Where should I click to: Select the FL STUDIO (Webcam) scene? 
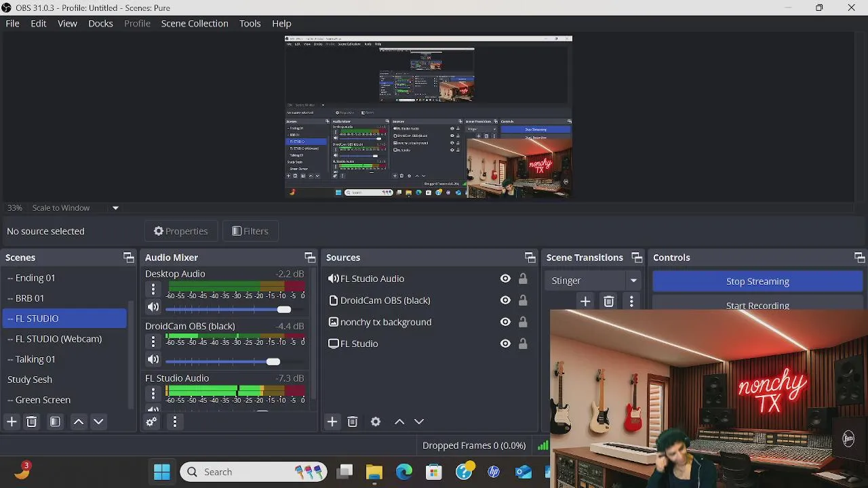[64, 339]
